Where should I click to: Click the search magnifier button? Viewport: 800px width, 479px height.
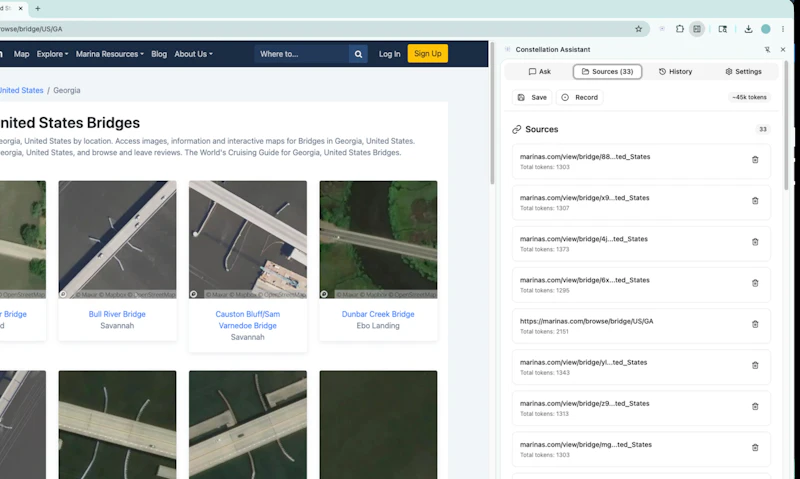pos(358,54)
